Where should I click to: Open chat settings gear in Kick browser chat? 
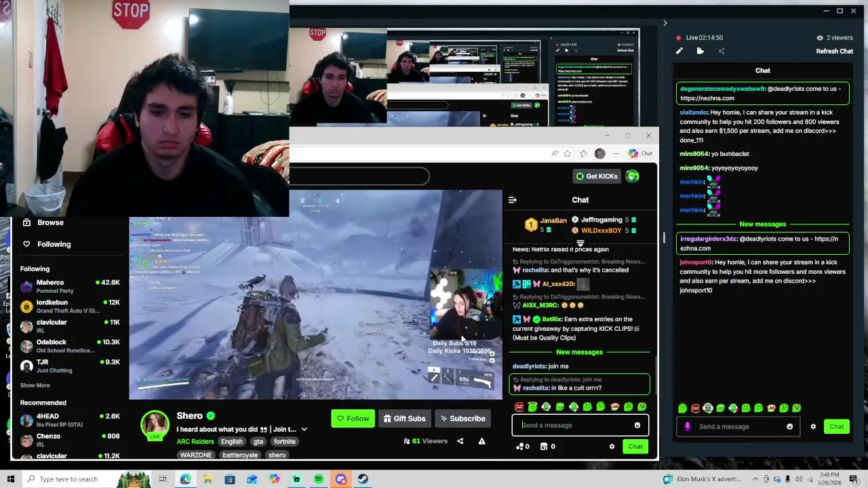point(612,446)
